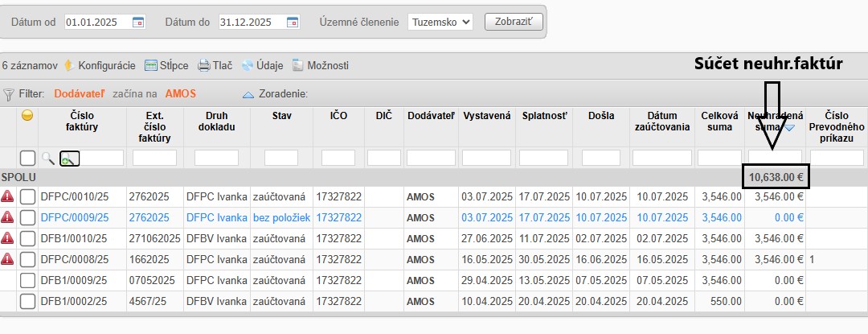Click the total amount 550.00
The width and height of the screenshot is (868, 334).
click(726, 302)
